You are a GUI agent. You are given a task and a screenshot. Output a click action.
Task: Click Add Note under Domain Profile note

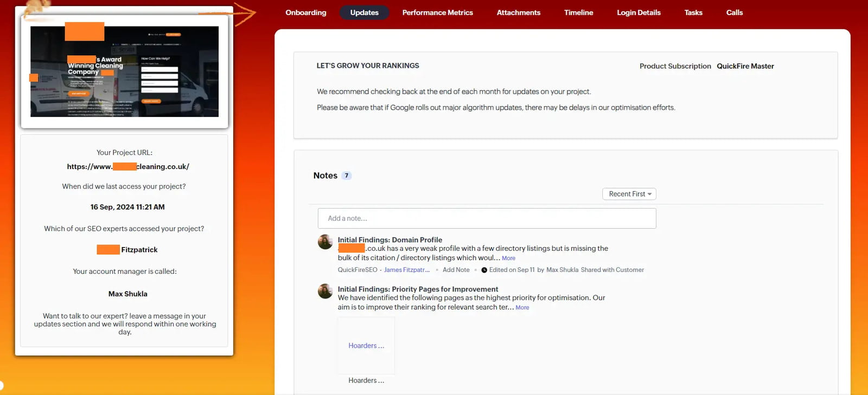tap(456, 270)
